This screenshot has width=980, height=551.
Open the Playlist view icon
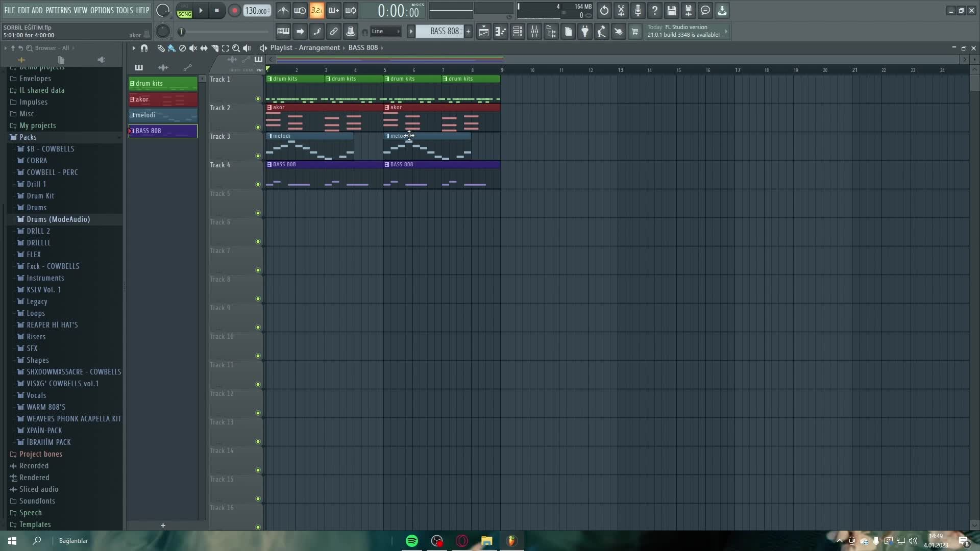pos(484,32)
